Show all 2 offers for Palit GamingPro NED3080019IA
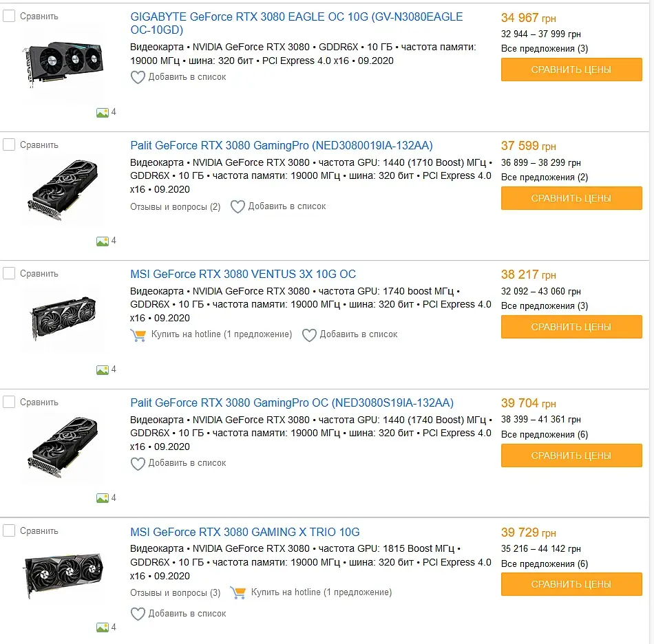The image size is (654, 644). pyautogui.click(x=545, y=178)
